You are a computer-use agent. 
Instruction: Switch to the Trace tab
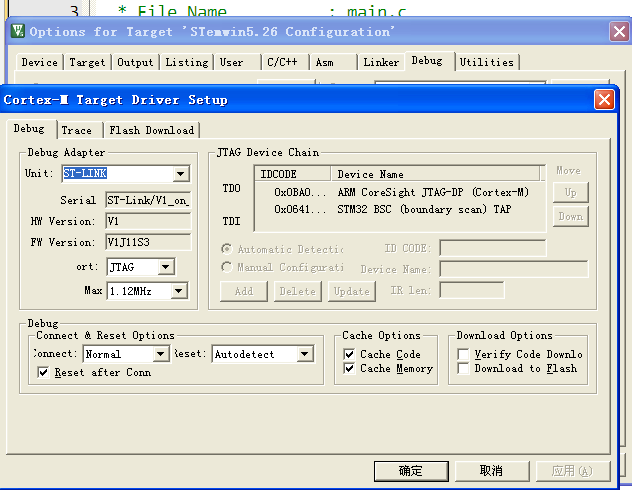click(76, 130)
